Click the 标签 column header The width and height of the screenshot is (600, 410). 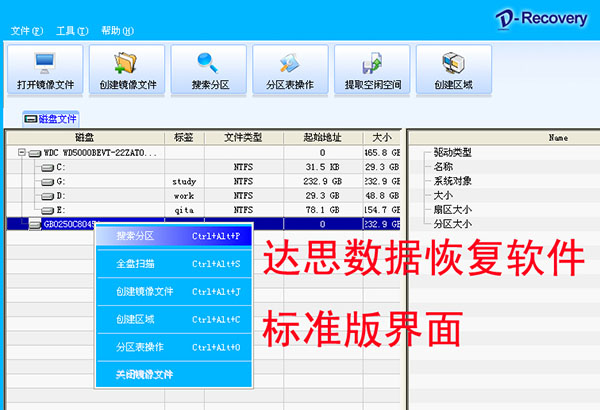(184, 137)
